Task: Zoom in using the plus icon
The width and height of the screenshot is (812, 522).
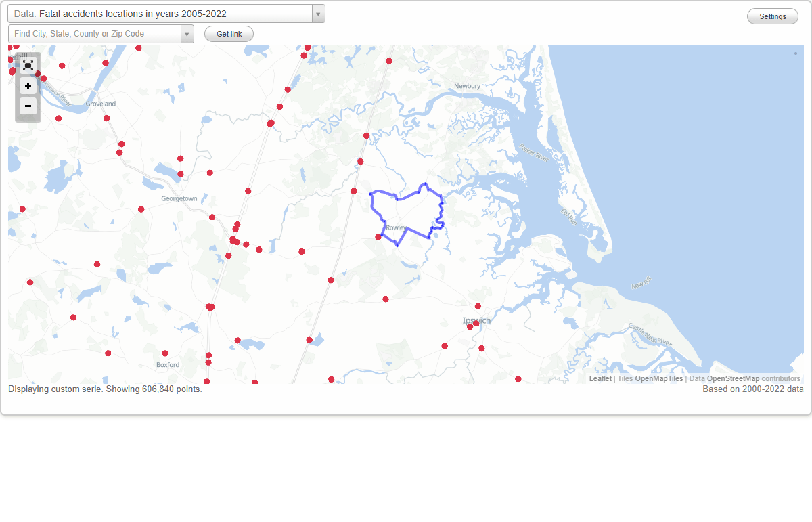Action: tap(28, 86)
